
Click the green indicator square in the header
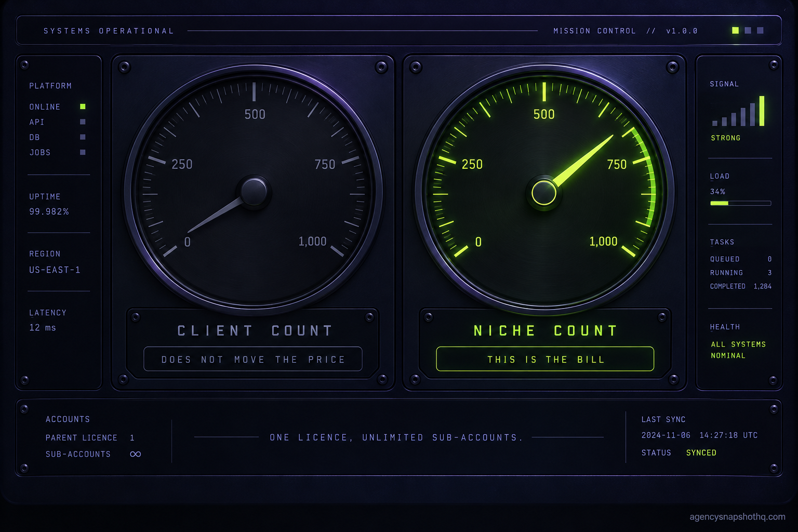735,31
